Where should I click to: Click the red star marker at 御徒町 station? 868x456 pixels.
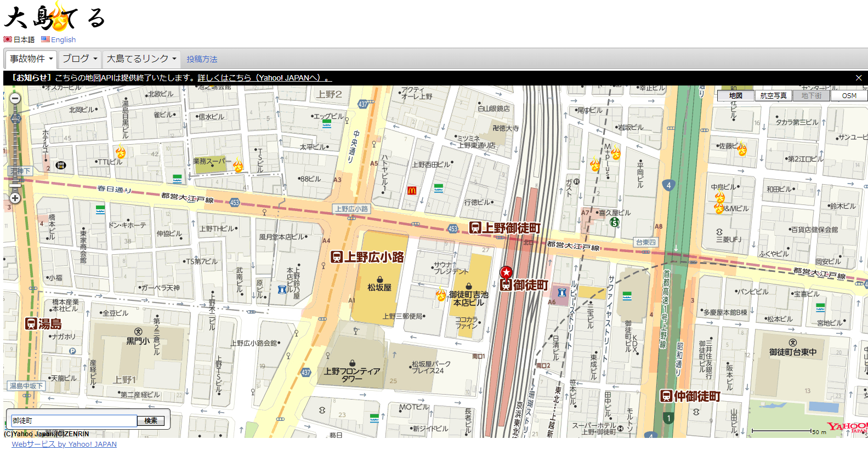point(506,272)
